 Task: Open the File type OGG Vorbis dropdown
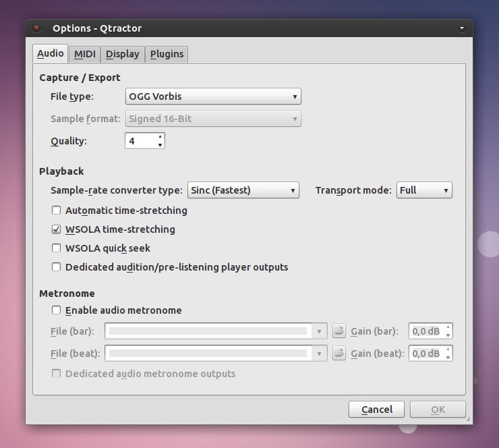click(x=213, y=96)
